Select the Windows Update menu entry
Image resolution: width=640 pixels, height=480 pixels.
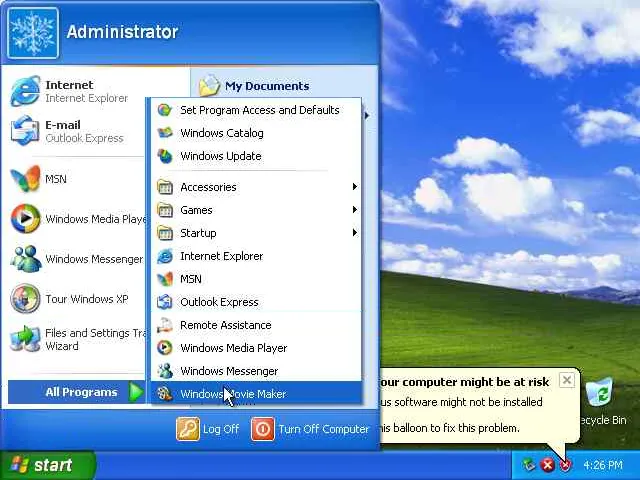256,156
